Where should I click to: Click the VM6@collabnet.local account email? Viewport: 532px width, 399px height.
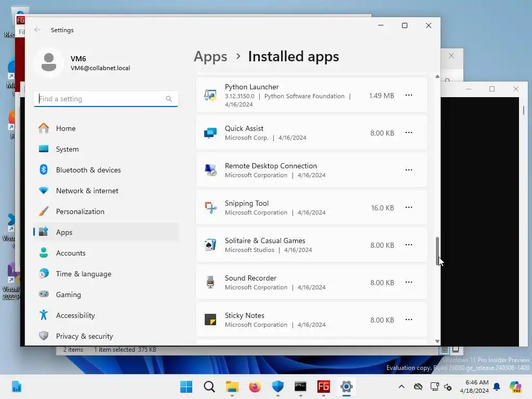[100, 68]
